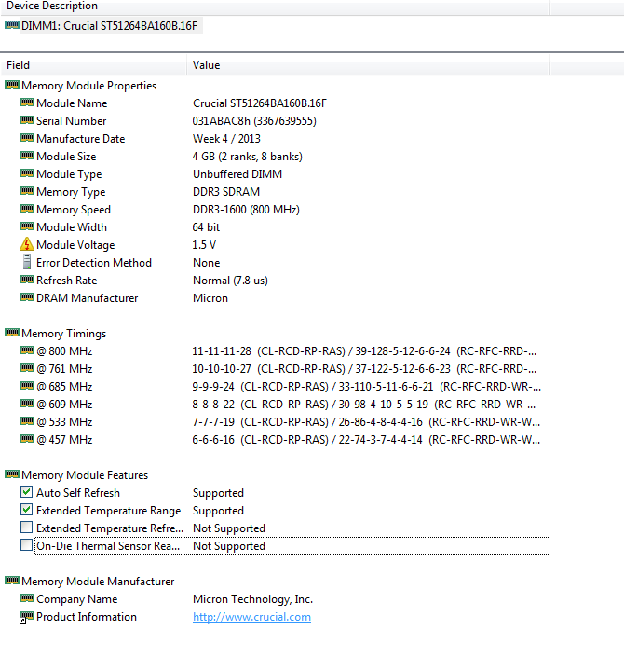
Task: Click the serial value 031ABAC8h (3367639555)
Action: 254,121
